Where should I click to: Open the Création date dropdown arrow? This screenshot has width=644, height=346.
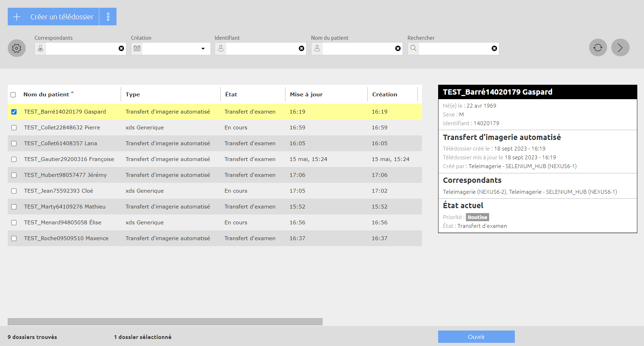[x=203, y=49]
